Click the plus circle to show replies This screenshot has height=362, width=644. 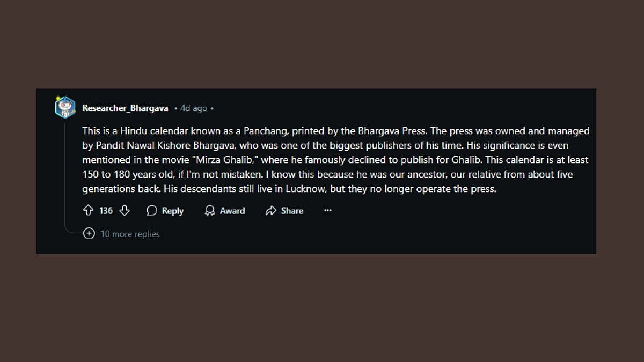coord(89,234)
